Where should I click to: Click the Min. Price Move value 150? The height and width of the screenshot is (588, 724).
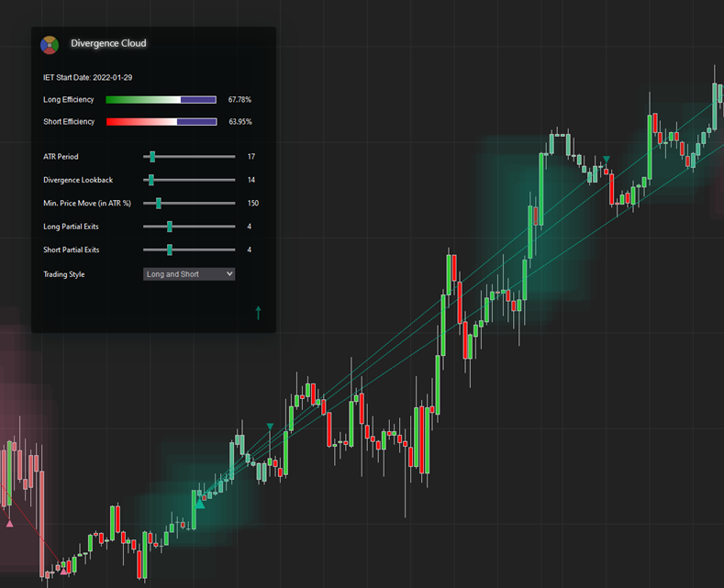click(x=253, y=203)
